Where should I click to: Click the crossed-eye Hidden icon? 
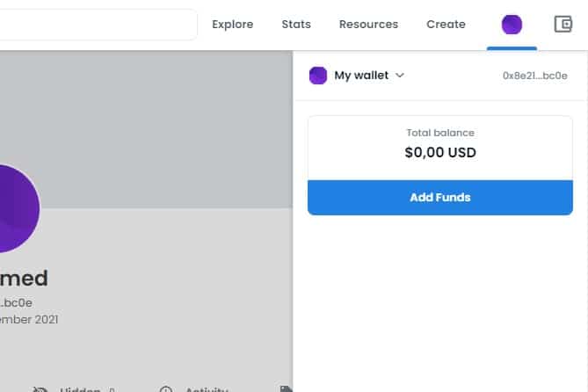(x=40, y=388)
